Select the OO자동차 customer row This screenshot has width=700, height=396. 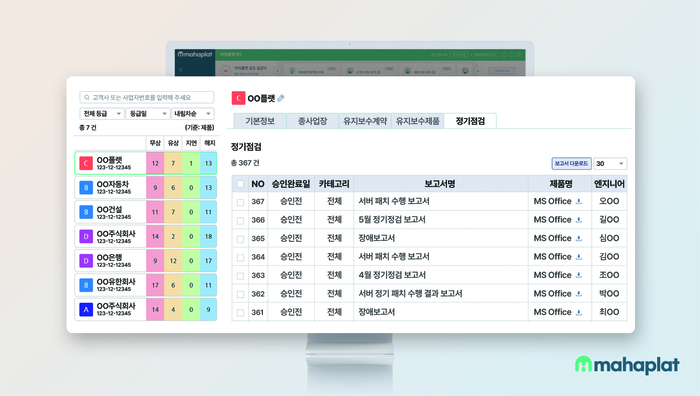(x=146, y=188)
